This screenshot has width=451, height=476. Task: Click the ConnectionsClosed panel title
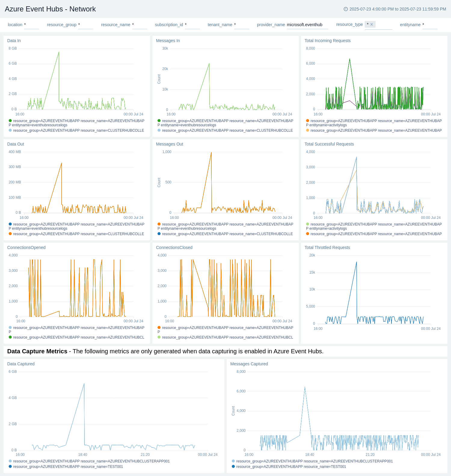(x=174, y=247)
